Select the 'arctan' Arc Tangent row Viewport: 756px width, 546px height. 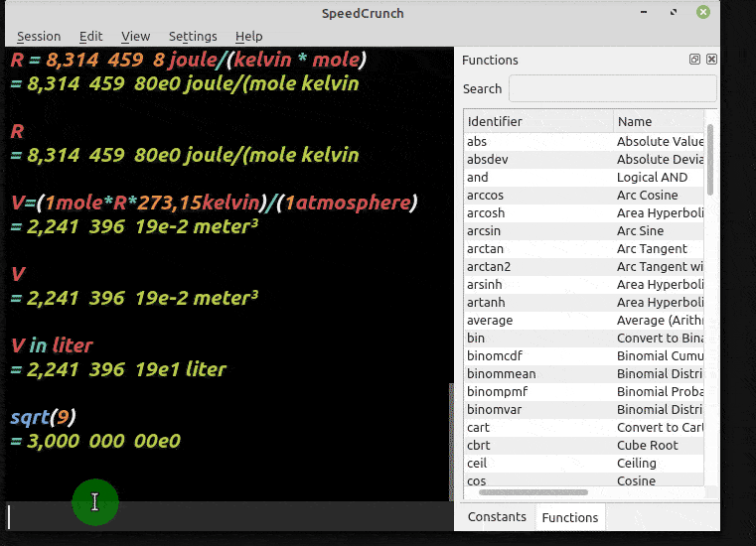[584, 248]
